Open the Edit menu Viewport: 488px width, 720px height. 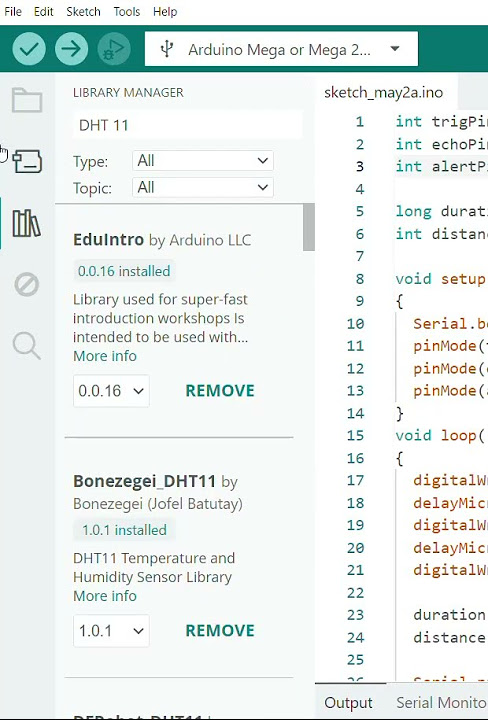[44, 11]
